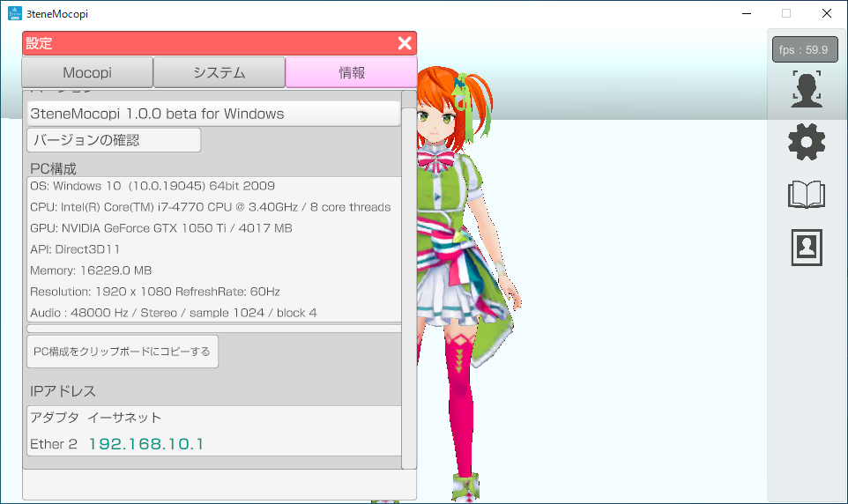Click the 3teneMocopi app icon in title bar

click(x=15, y=13)
